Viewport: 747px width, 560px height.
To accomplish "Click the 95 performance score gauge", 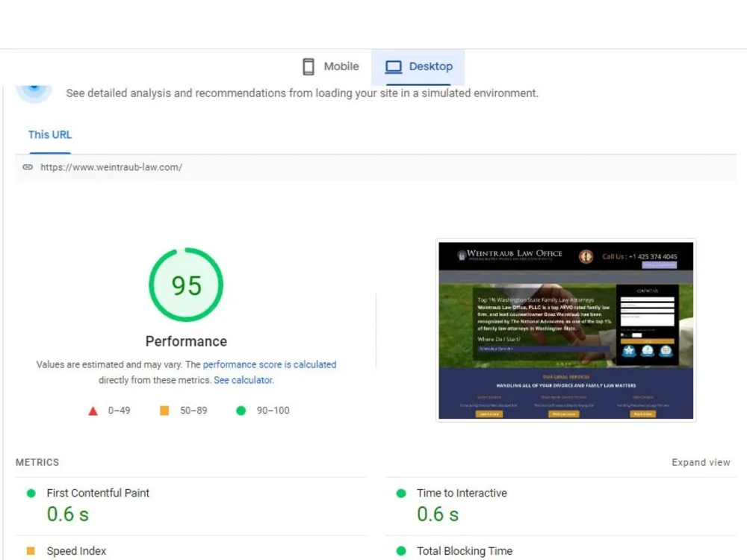I will (x=186, y=284).
